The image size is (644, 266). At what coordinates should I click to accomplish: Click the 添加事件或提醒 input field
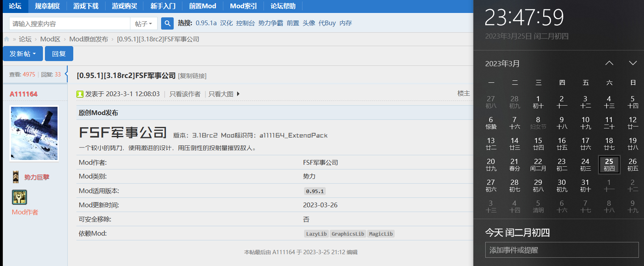click(x=562, y=250)
